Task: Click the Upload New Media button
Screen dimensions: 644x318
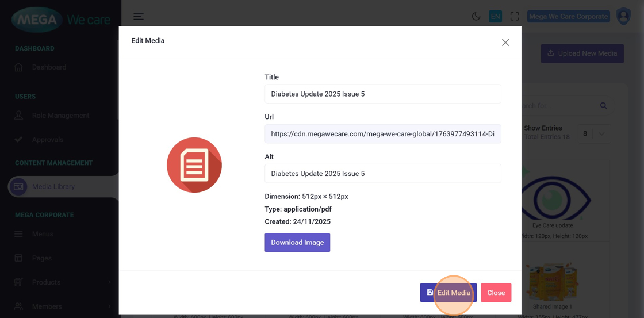Action: 582,53
